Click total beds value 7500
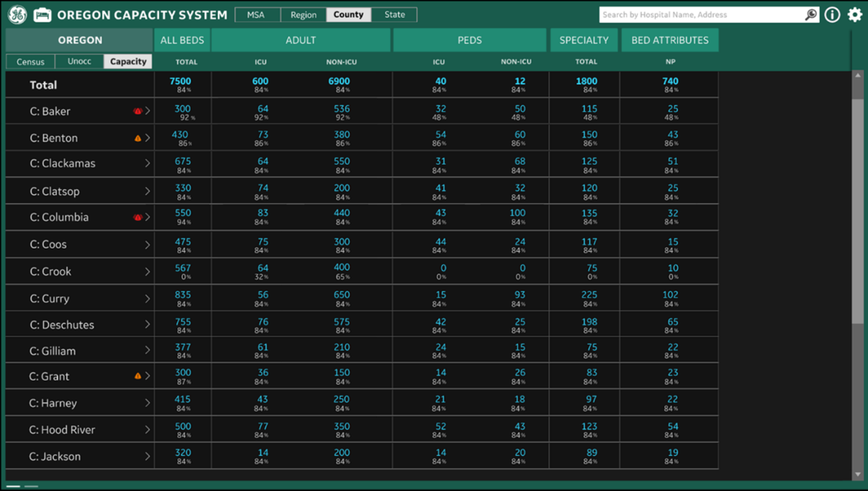This screenshot has width=868, height=491. [x=180, y=81]
